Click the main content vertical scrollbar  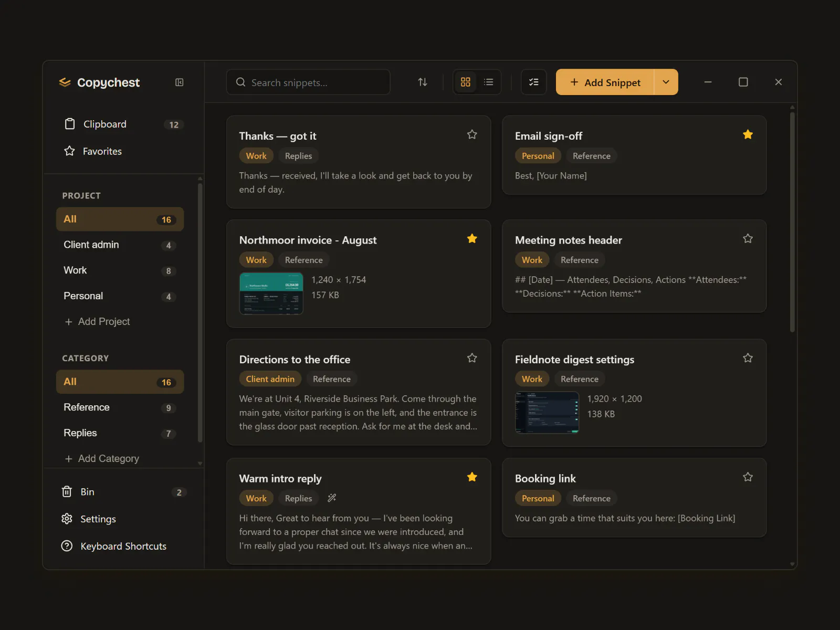792,222
